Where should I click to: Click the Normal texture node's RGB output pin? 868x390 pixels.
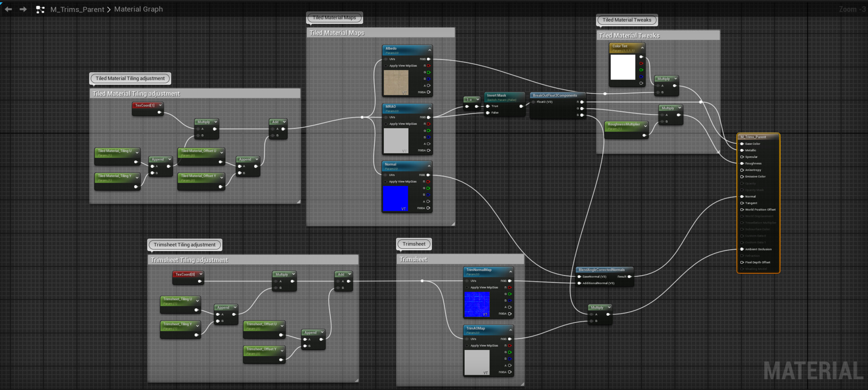click(428, 175)
